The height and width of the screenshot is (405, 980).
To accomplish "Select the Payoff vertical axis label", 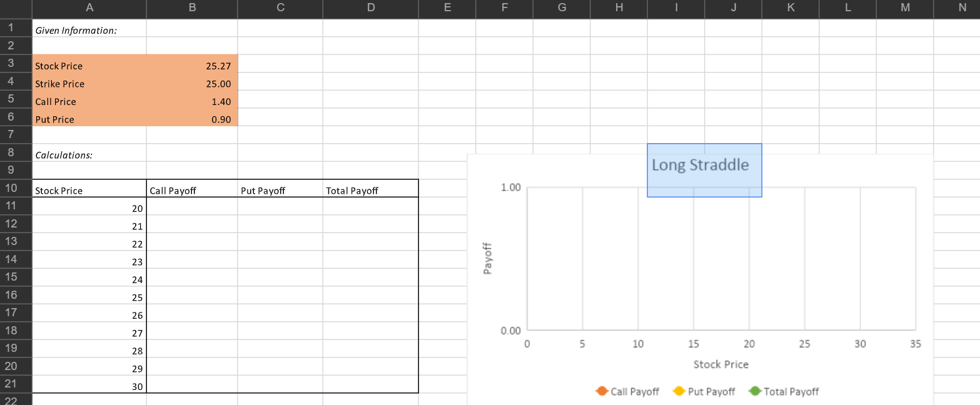I will 490,257.
